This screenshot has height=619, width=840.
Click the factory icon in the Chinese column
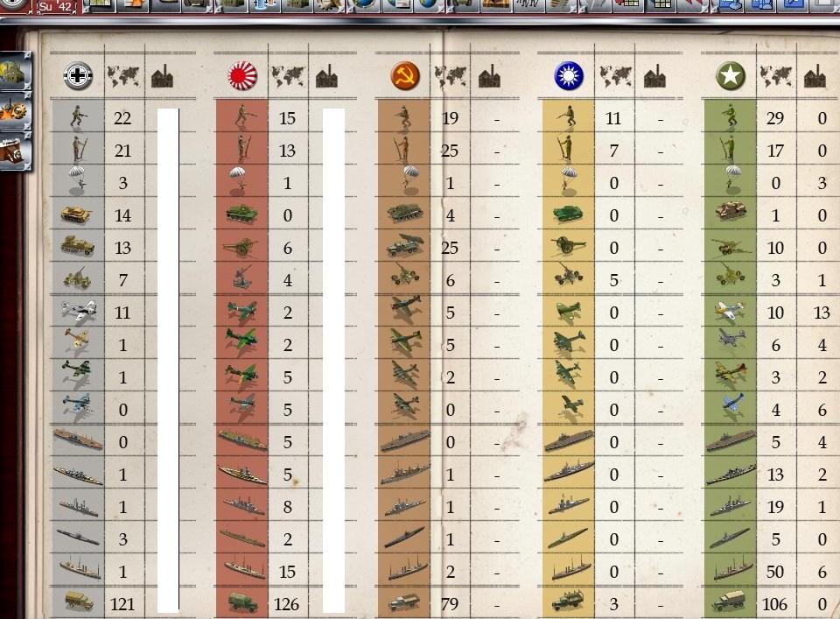[x=654, y=77]
